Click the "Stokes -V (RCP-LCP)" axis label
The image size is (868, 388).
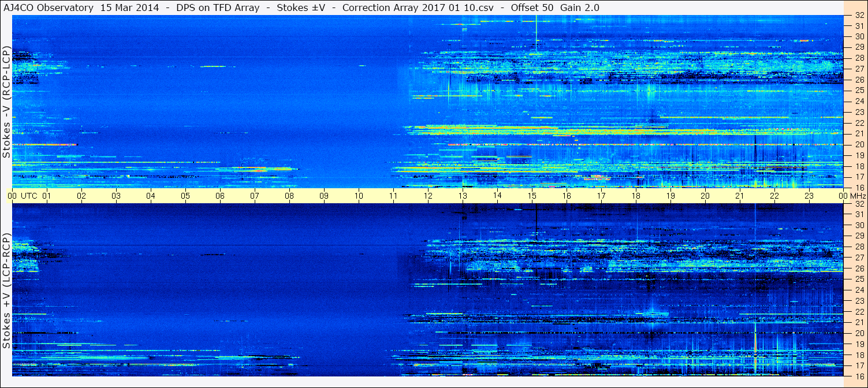tap(6, 102)
